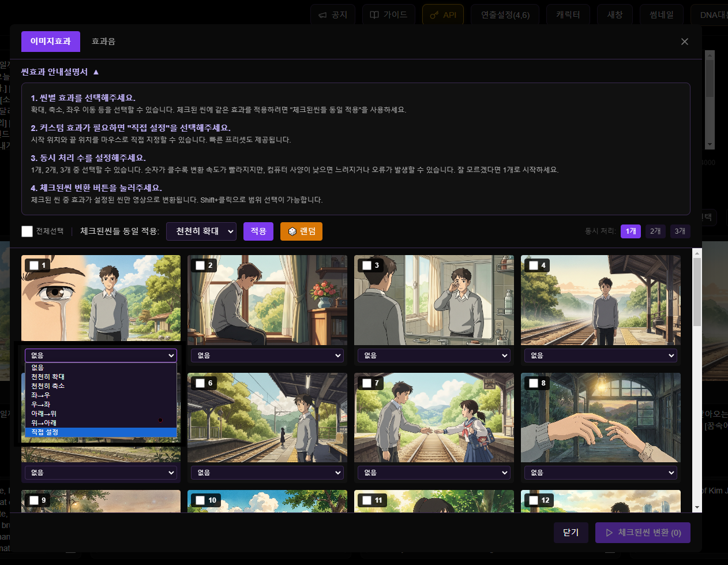This screenshot has width=728, height=565.
Task: Click the 새창 new window icon
Action: pos(614,15)
